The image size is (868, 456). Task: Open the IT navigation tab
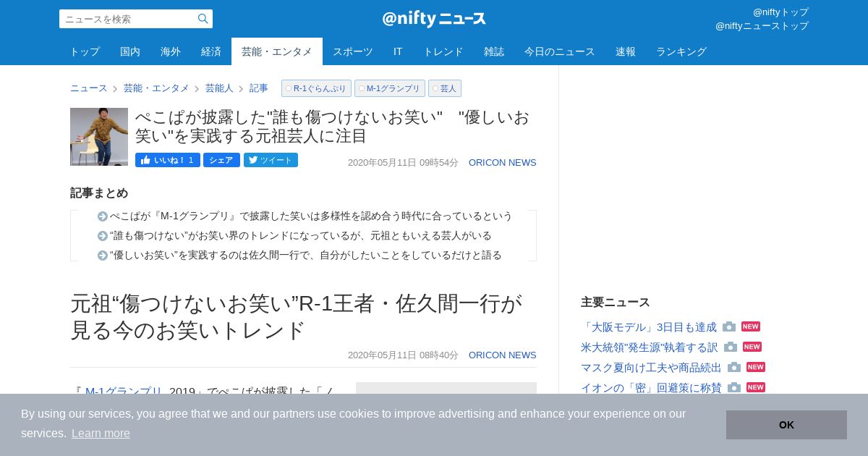pos(398,51)
